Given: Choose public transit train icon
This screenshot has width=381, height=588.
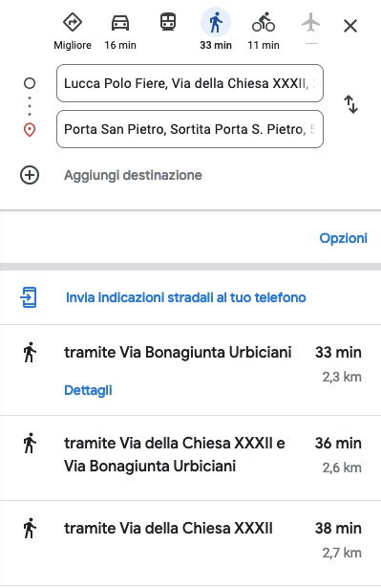Looking at the screenshot, I should click(x=168, y=22).
